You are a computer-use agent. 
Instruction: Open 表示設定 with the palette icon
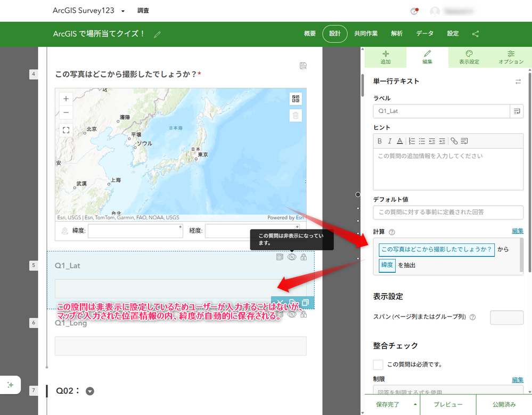pos(469,57)
